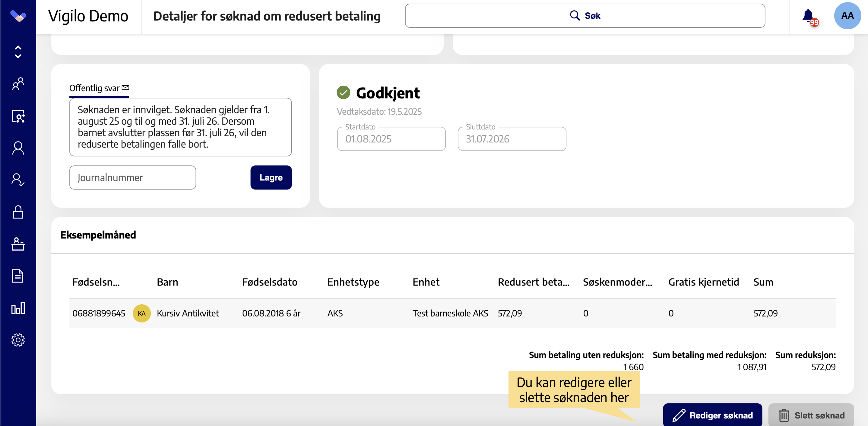Image resolution: width=868 pixels, height=426 pixels.
Task: Open the bar chart statistics sidebar icon
Action: [18, 308]
